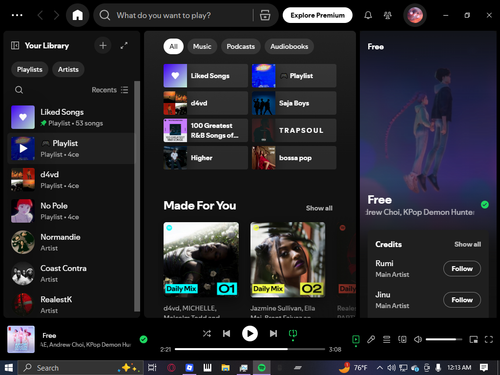Enter full screen mode
This screenshot has height=375, width=500.
pyautogui.click(x=489, y=340)
